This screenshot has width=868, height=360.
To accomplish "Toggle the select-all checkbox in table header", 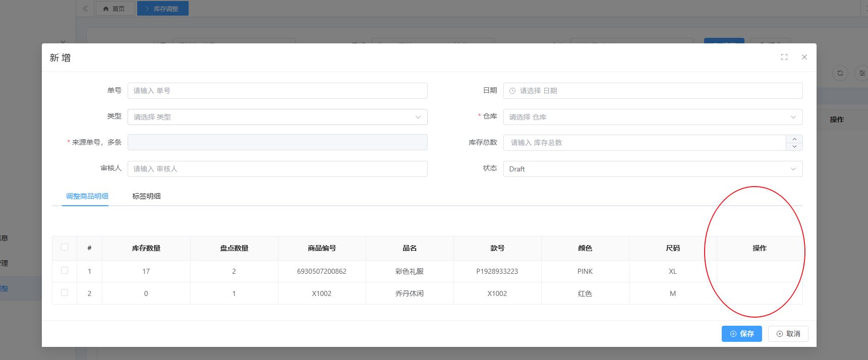I will tap(65, 247).
